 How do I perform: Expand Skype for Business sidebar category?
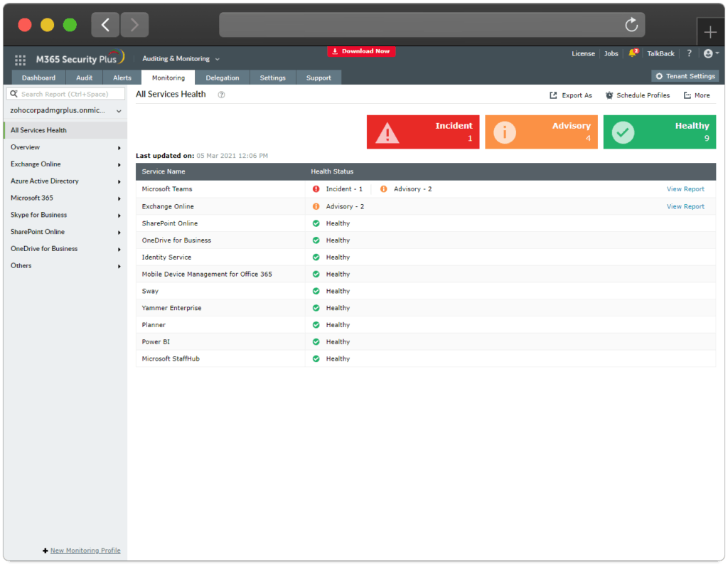pos(65,215)
